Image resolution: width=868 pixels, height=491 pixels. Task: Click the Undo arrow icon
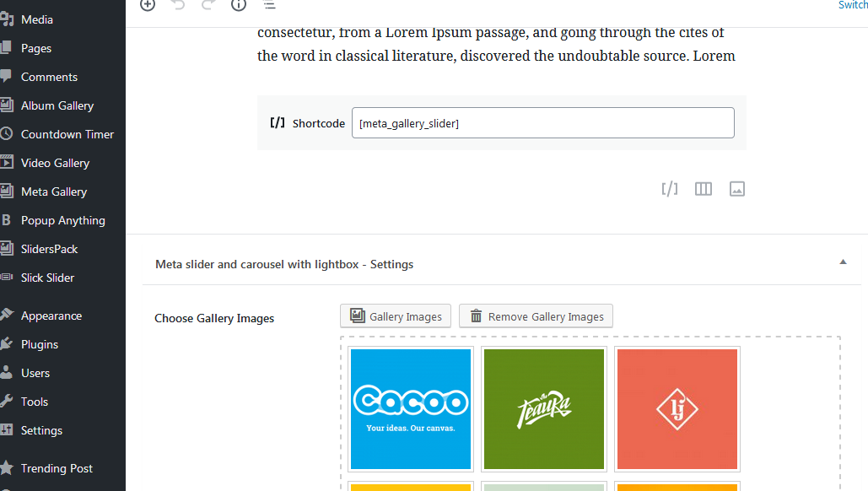tap(178, 4)
